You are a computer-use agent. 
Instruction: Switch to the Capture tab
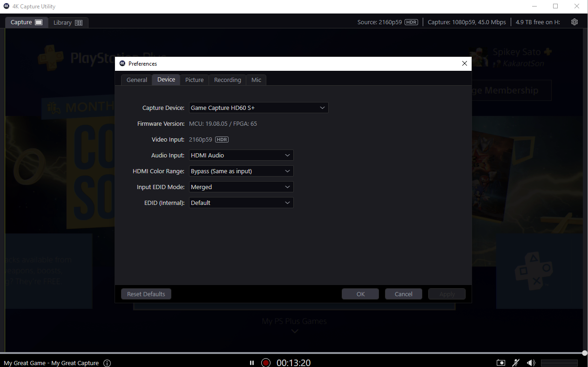pyautogui.click(x=27, y=22)
